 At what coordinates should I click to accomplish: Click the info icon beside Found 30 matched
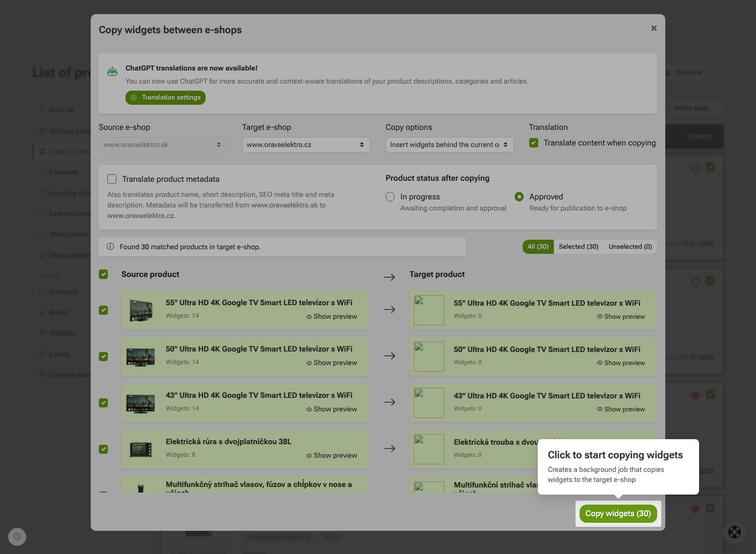(x=110, y=247)
